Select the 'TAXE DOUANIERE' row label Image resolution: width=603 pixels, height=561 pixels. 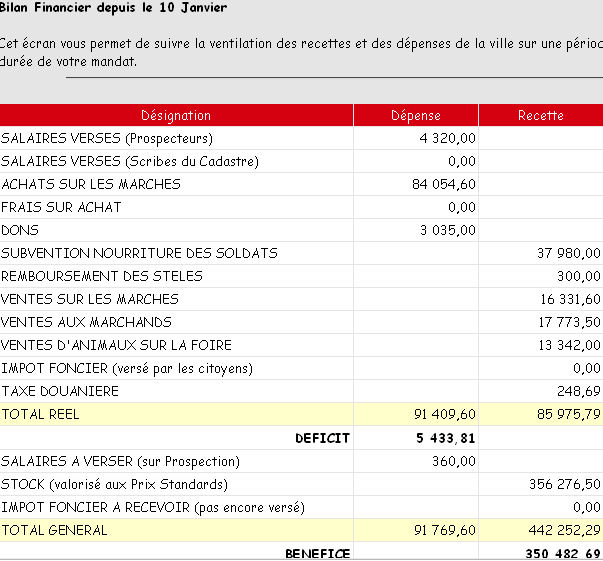60,391
